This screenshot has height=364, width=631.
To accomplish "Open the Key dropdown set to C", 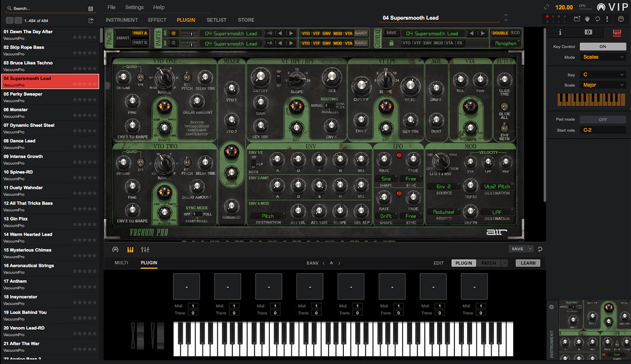I will [x=603, y=75].
